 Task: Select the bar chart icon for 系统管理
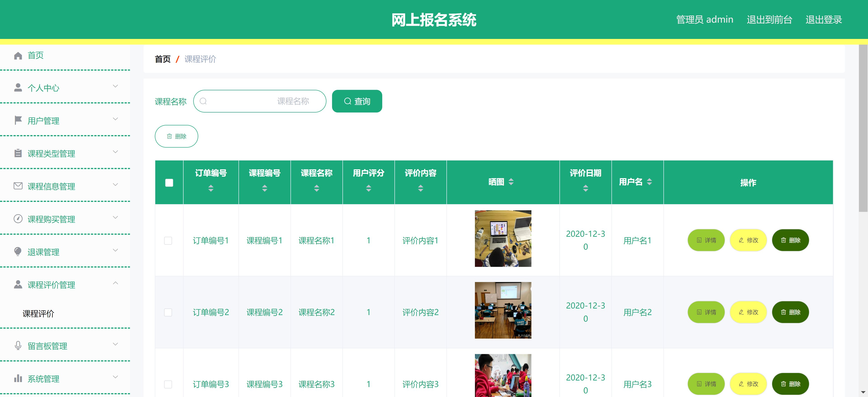(x=18, y=378)
